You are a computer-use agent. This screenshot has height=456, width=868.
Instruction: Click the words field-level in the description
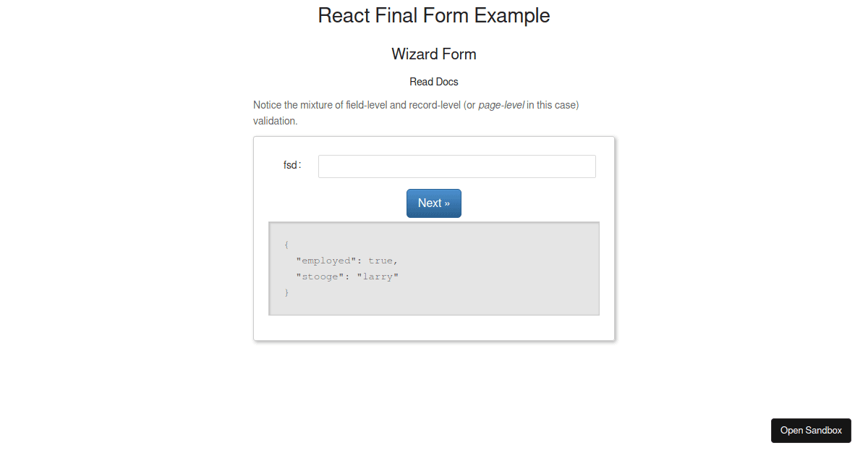click(x=367, y=105)
